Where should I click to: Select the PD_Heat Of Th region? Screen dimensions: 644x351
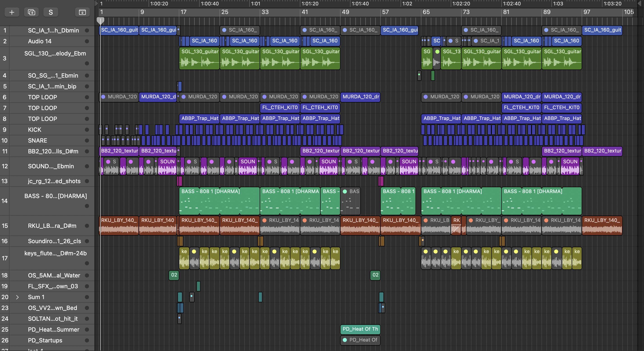(x=360, y=329)
